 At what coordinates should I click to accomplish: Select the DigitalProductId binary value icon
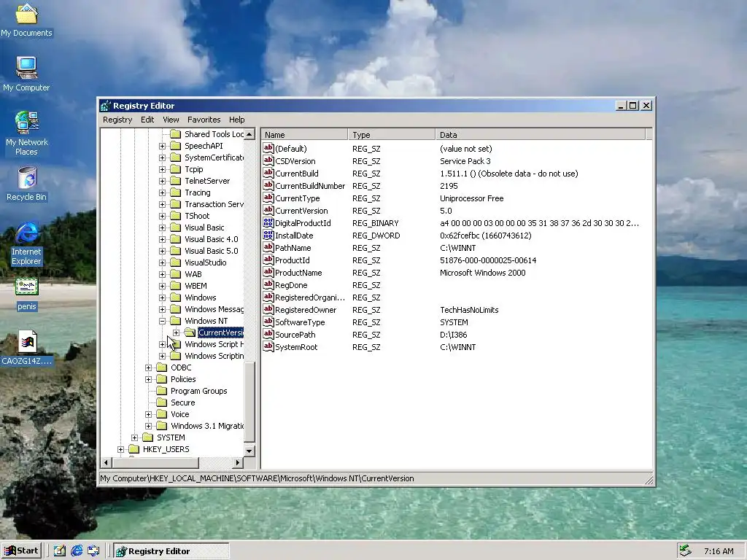pyautogui.click(x=268, y=223)
